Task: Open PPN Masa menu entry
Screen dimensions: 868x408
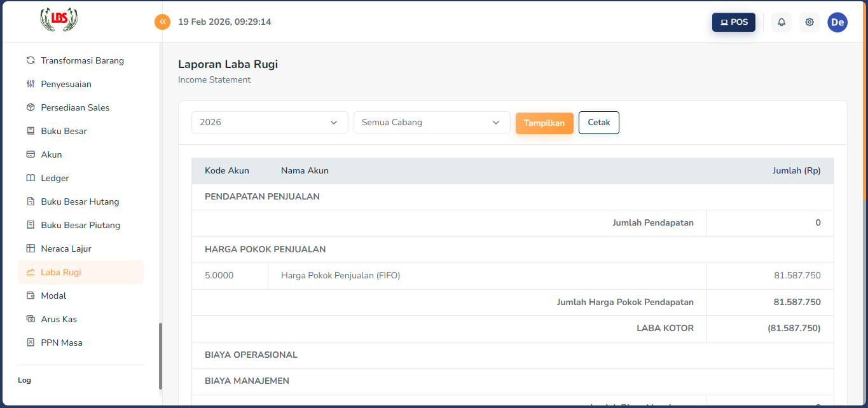Action: click(81, 343)
